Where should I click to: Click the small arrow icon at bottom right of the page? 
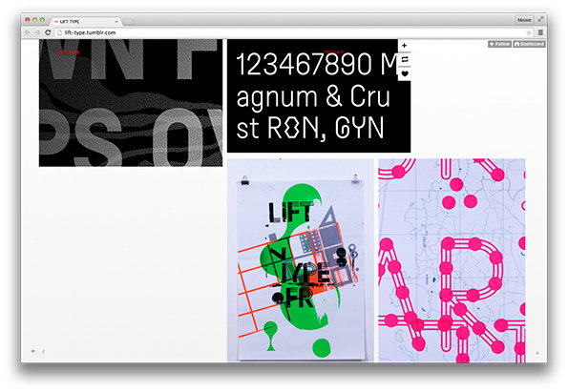click(537, 353)
